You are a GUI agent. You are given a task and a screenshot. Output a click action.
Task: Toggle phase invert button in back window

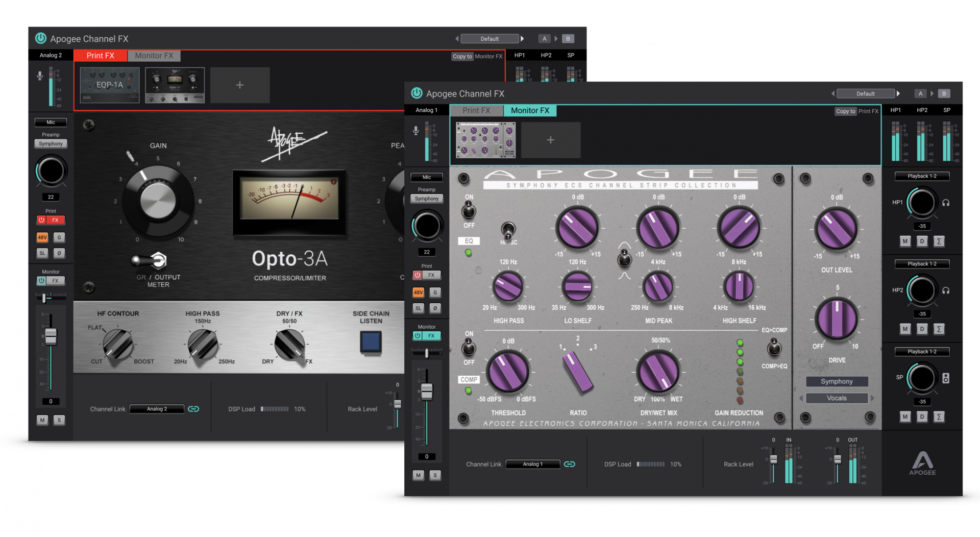point(59,253)
